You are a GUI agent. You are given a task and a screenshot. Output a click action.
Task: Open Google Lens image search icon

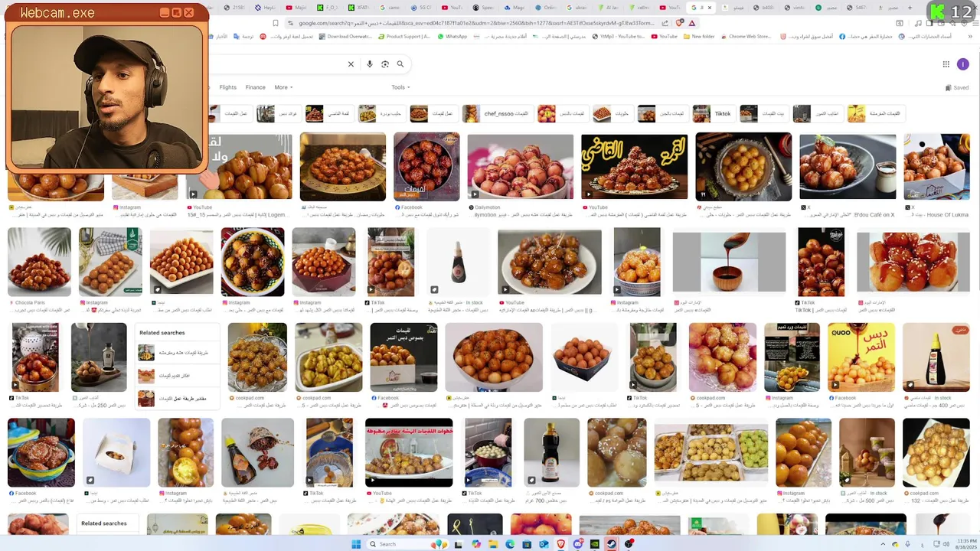tap(385, 64)
